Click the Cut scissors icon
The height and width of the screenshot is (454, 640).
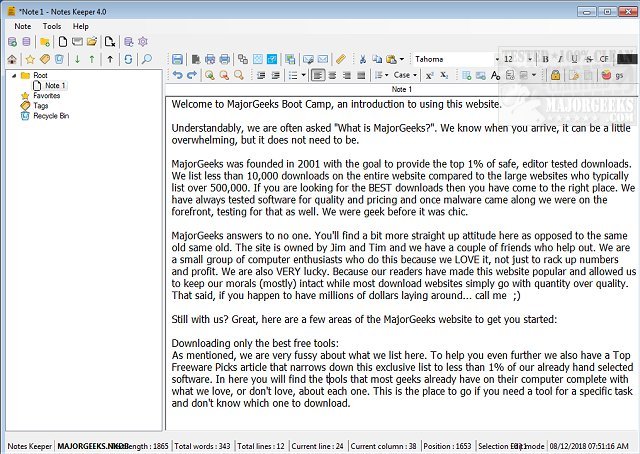pos(363,59)
